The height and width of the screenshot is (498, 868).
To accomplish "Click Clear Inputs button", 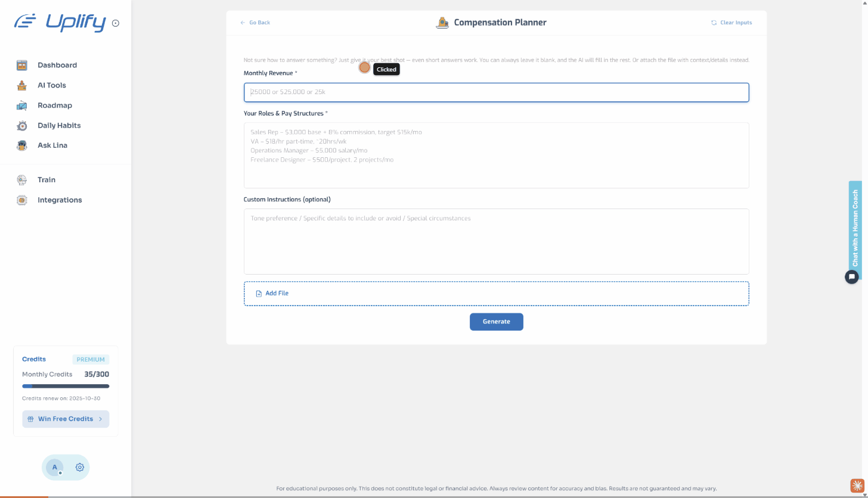I will tap(731, 23).
